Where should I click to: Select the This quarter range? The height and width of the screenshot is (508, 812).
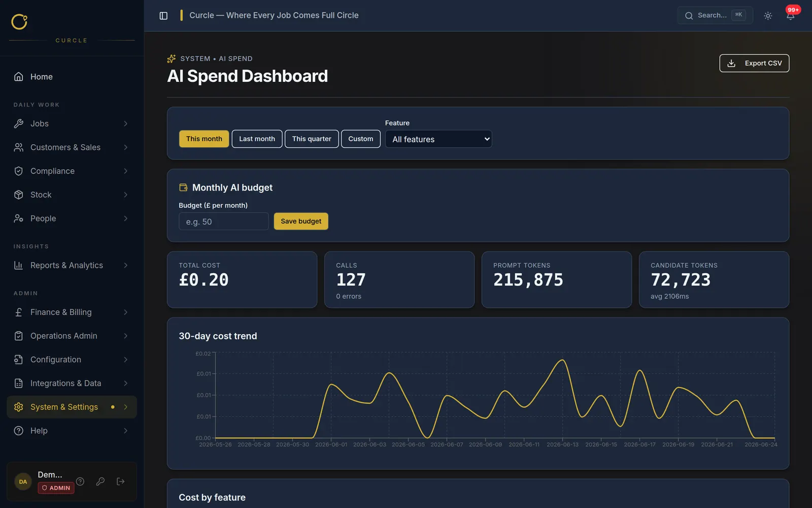tap(312, 139)
